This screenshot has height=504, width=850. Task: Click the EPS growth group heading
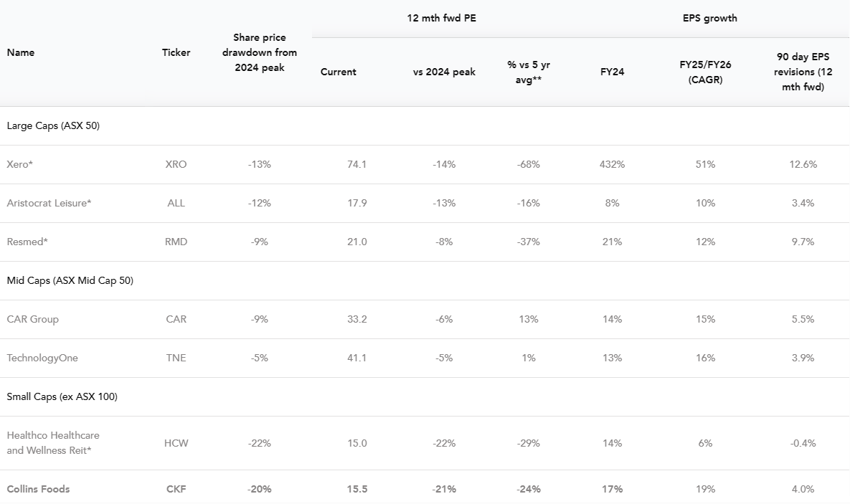(x=709, y=18)
